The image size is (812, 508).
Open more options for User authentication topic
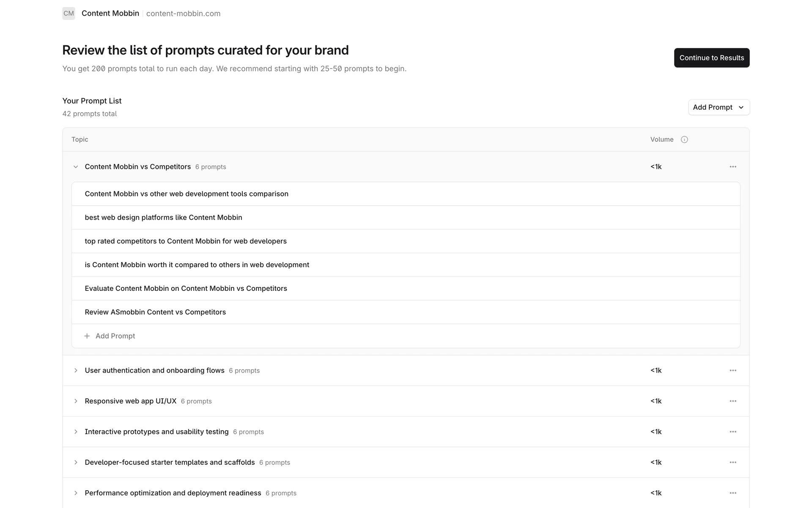click(733, 370)
